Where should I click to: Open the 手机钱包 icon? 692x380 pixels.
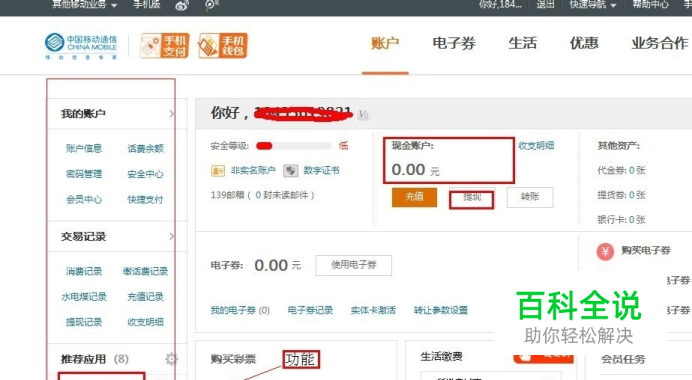pos(222,45)
